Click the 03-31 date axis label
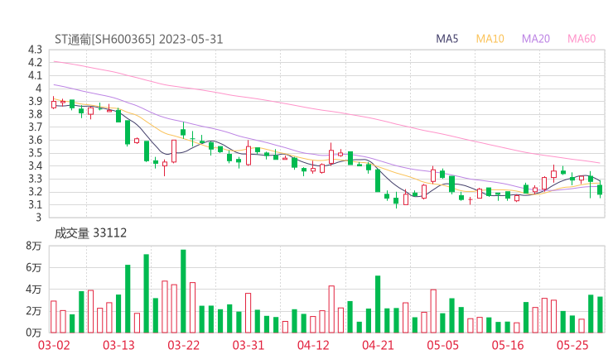The height and width of the screenshot is (364, 613). coord(249,345)
